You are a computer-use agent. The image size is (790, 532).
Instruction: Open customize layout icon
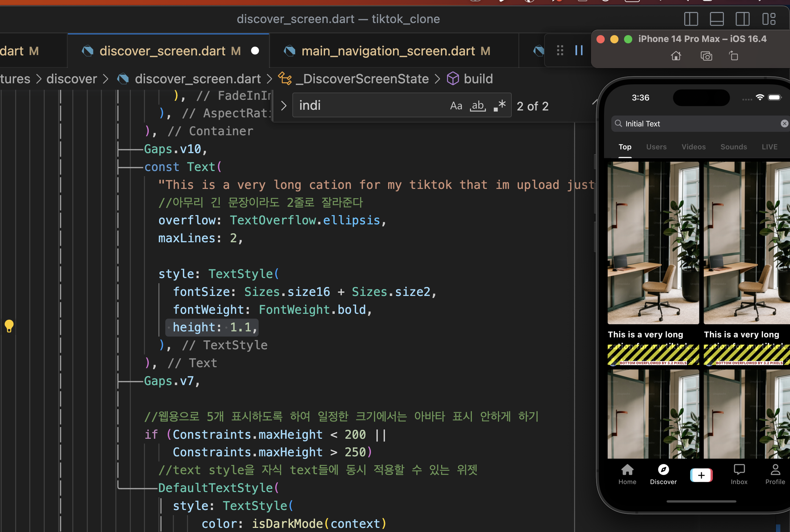769,19
